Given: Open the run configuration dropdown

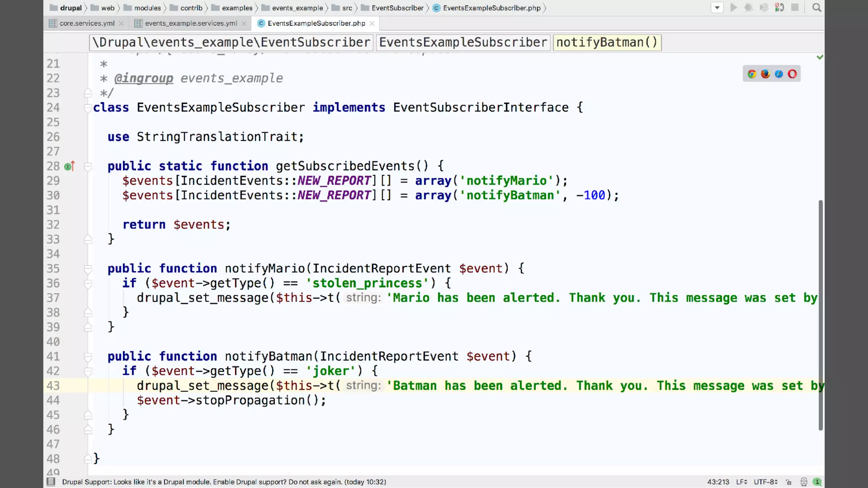Looking at the screenshot, I should 717,8.
